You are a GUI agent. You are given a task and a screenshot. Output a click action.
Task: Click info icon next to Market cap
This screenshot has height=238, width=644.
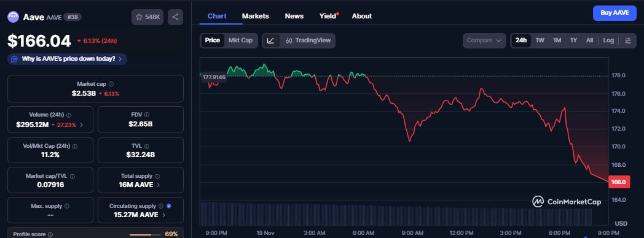click(x=111, y=84)
